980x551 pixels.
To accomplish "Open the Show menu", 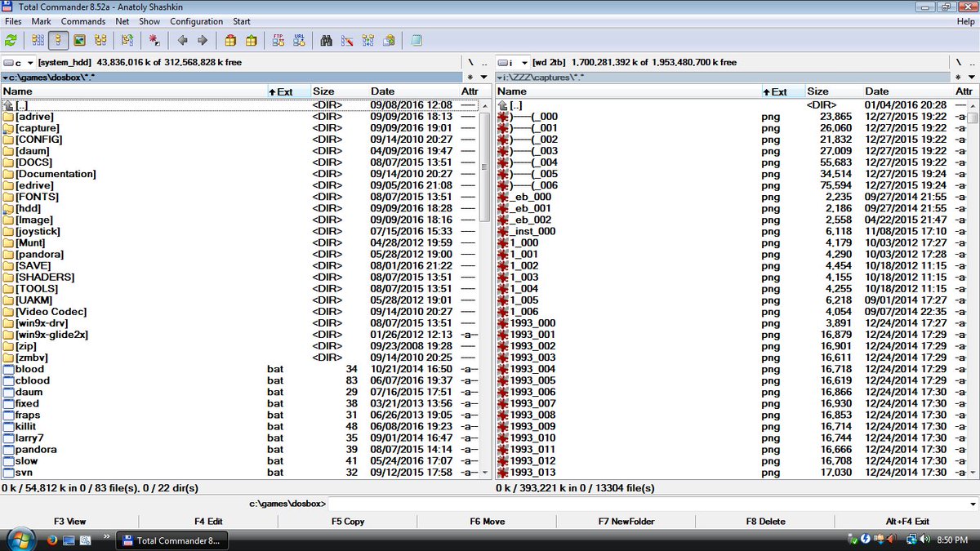I will pyautogui.click(x=149, y=21).
